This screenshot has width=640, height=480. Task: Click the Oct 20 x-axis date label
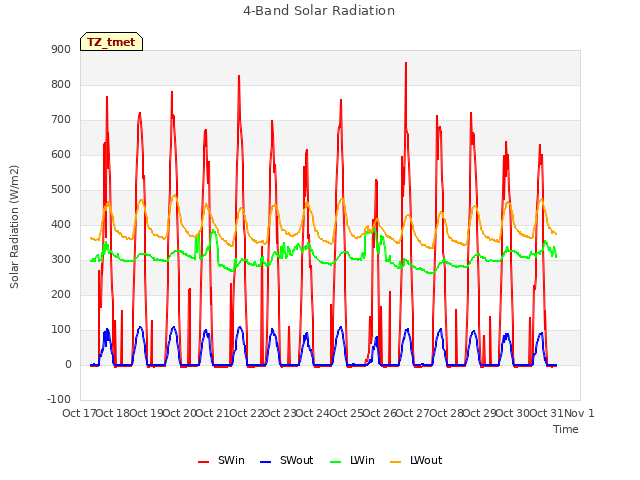click(180, 413)
